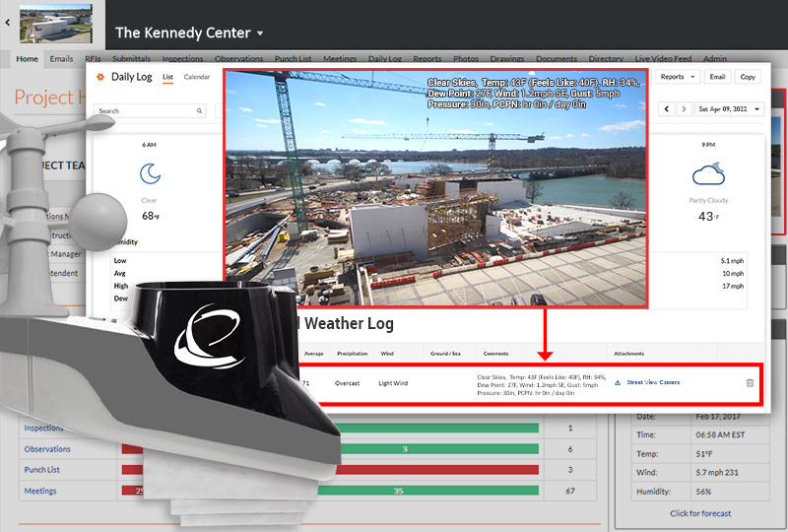
Task: Click the download icon beside Street View Camera
Action: tap(618, 382)
